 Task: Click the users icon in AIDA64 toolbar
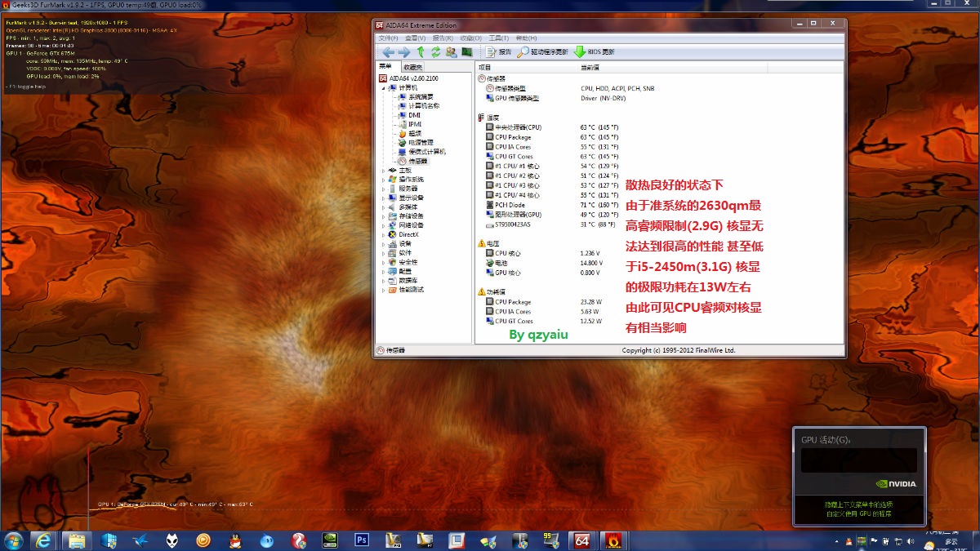pyautogui.click(x=451, y=51)
